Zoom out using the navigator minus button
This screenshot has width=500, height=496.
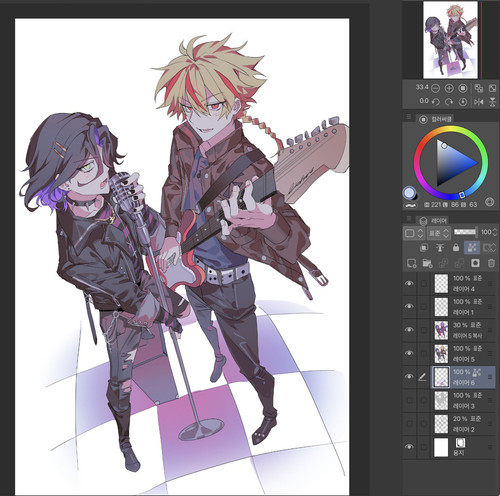pyautogui.click(x=435, y=88)
